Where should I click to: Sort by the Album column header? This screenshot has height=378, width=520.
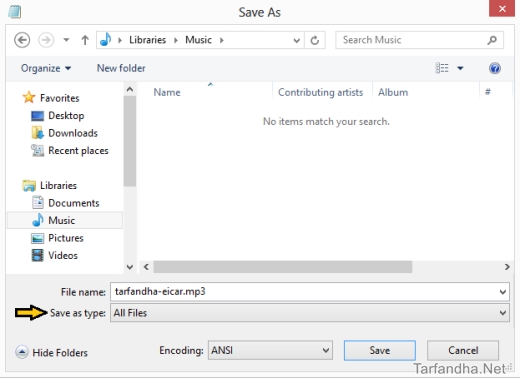(x=393, y=92)
